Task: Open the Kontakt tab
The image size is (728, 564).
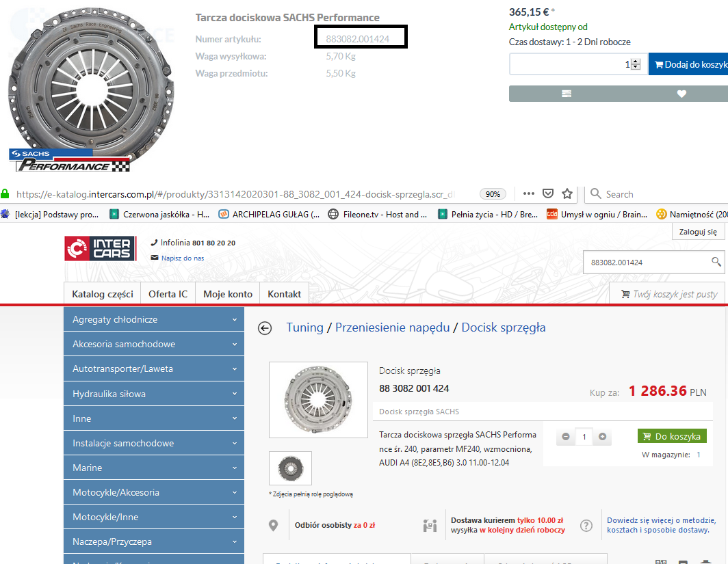Action: pos(284,293)
